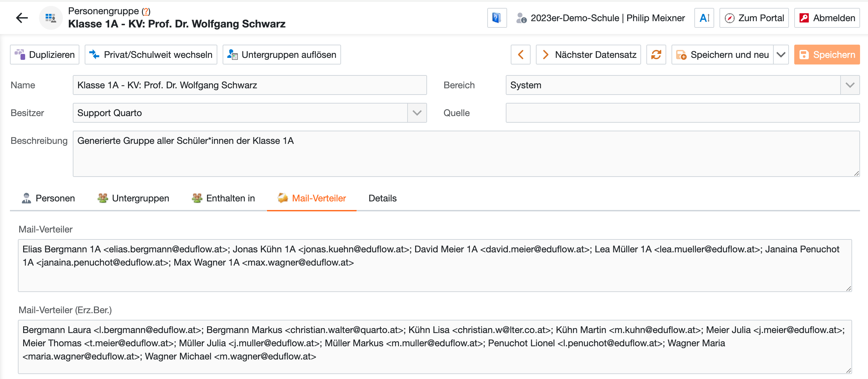This screenshot has width=868, height=379.
Task: Click Duplizieren button
Action: pyautogui.click(x=44, y=55)
